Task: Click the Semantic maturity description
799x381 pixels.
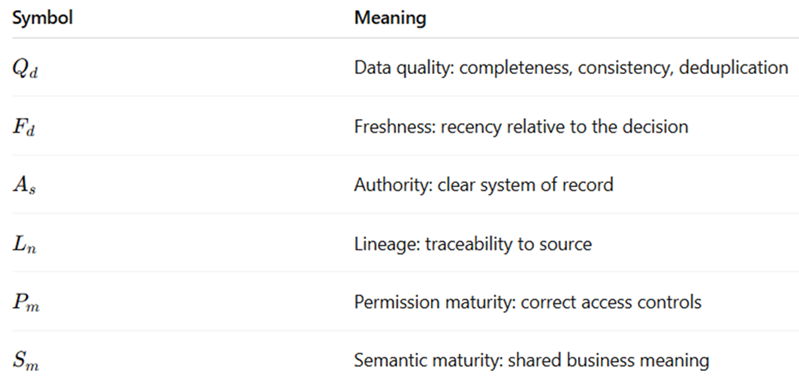Action: click(x=531, y=361)
